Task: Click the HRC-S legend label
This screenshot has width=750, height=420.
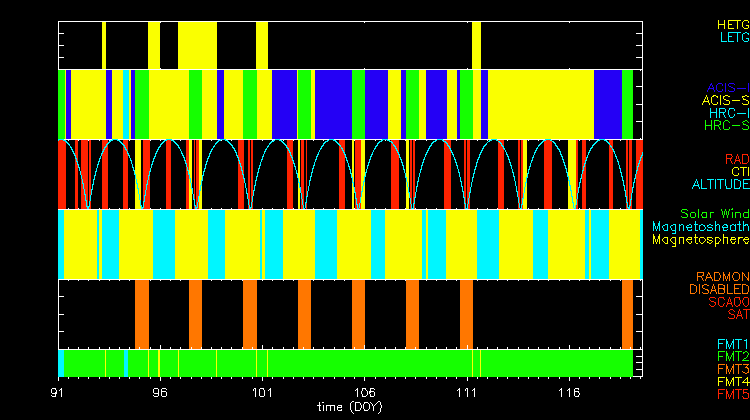Action: point(726,126)
